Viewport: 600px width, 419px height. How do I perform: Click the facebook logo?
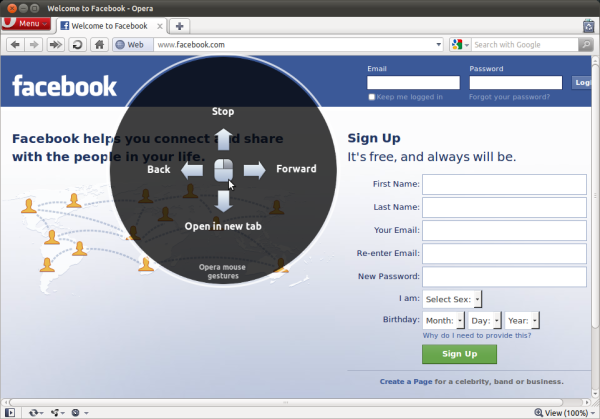click(64, 86)
